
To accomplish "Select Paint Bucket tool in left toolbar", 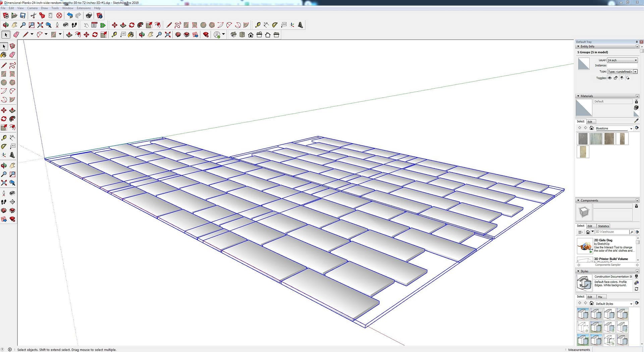I will [x=4, y=55].
